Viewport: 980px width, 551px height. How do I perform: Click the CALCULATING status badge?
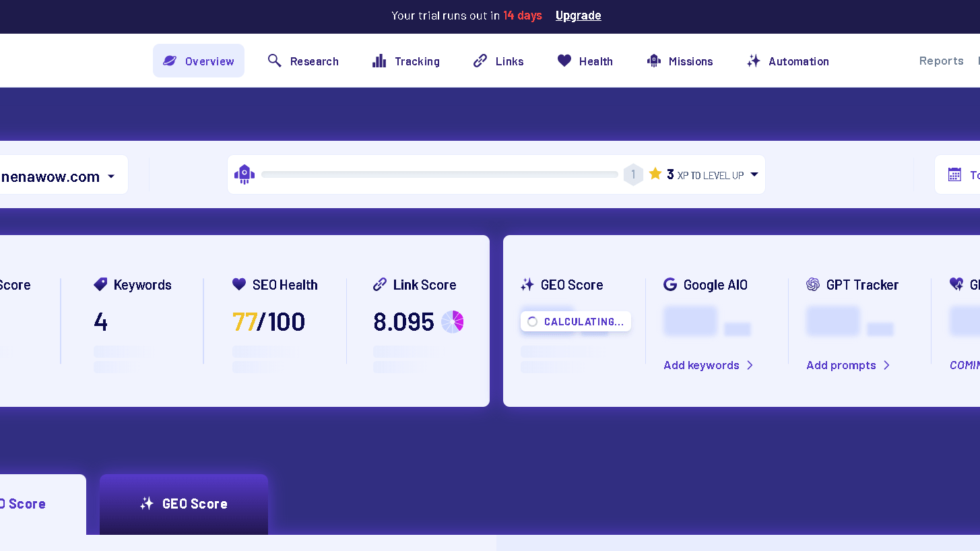point(576,321)
